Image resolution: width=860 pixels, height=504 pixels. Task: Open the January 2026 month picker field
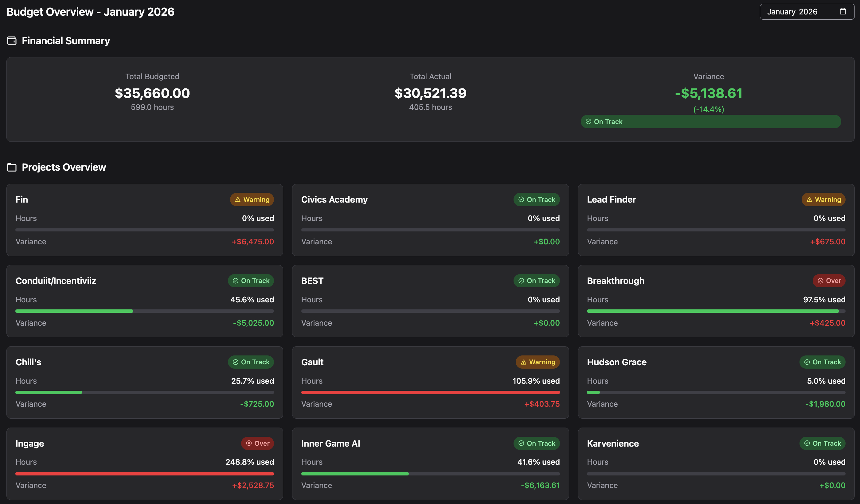pos(792,12)
